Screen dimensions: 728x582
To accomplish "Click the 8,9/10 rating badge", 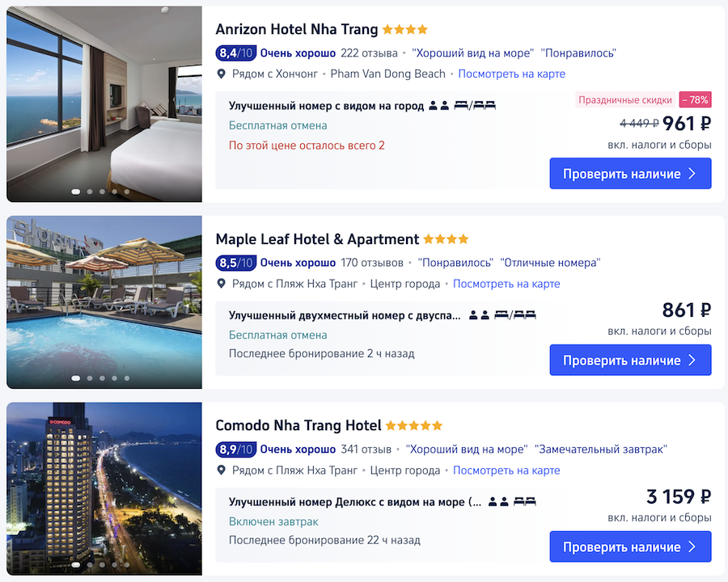I will click(x=236, y=449).
